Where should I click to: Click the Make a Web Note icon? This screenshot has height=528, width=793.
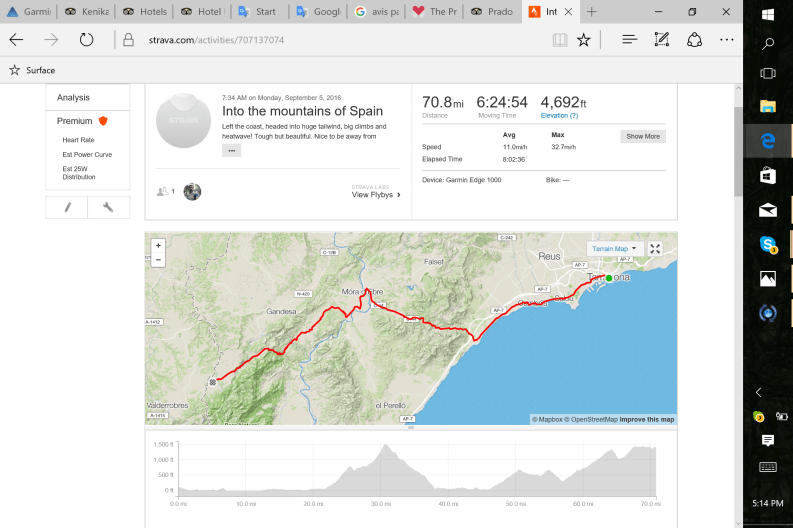coord(661,40)
